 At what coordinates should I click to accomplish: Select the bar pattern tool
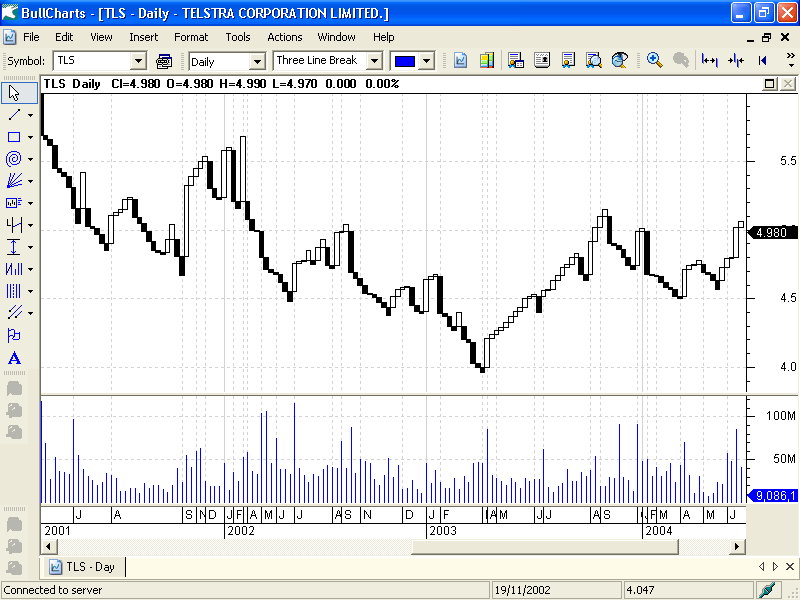[x=14, y=269]
